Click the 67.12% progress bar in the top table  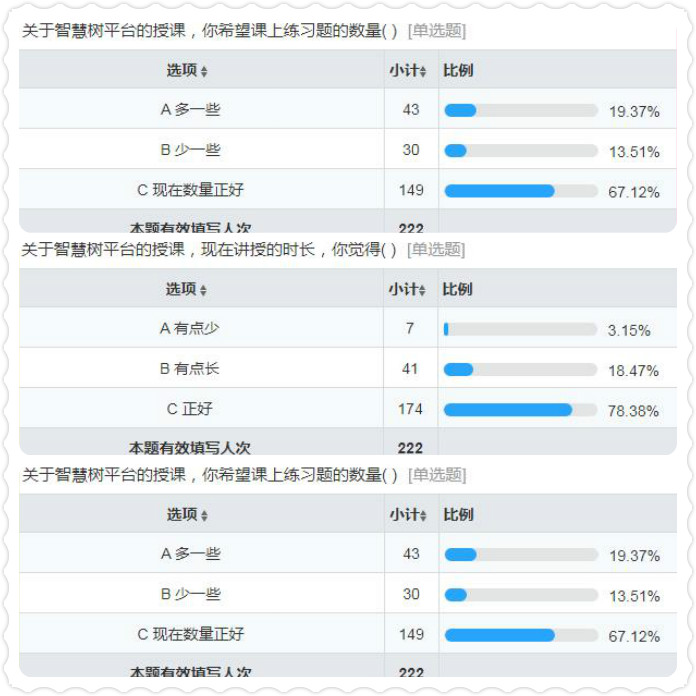520,191
